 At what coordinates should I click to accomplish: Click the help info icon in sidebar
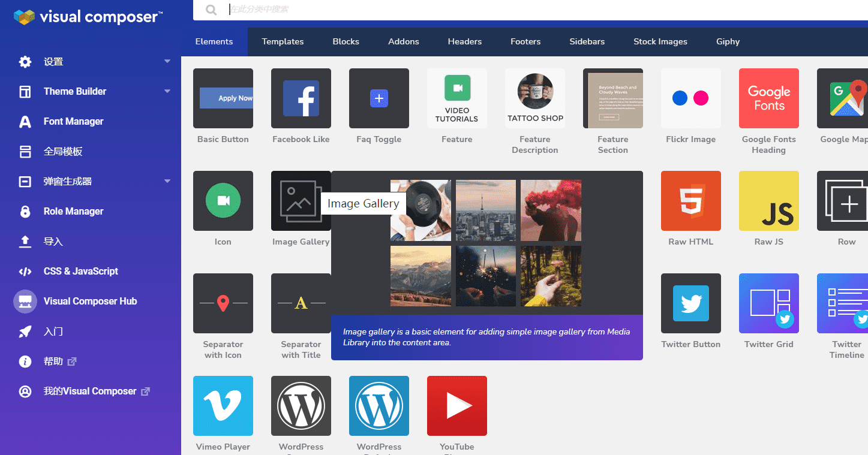coord(25,361)
